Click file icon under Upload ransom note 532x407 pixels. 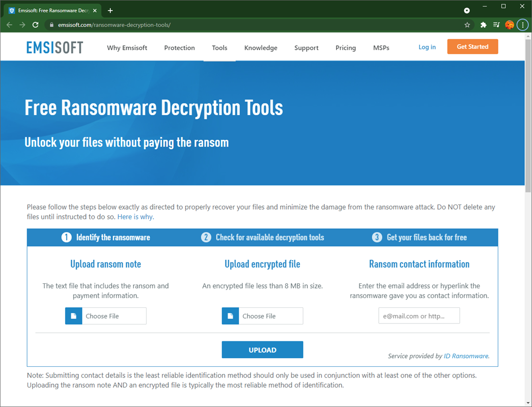point(74,316)
